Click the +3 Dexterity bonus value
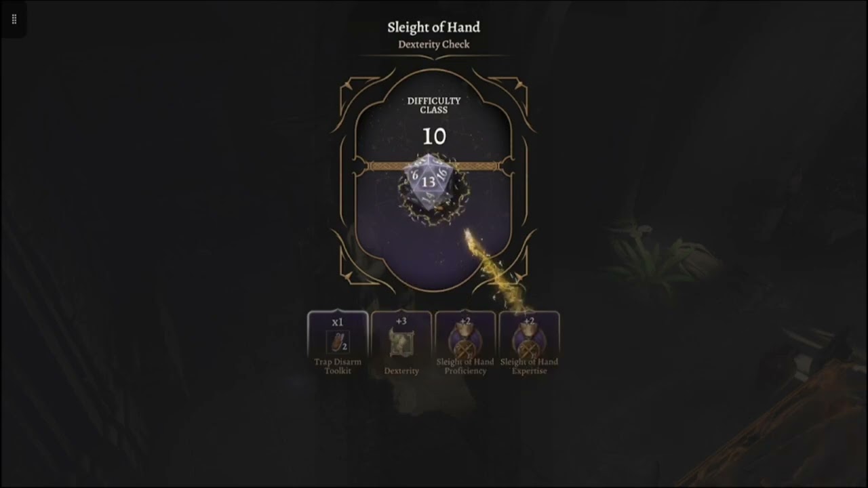 tap(401, 321)
